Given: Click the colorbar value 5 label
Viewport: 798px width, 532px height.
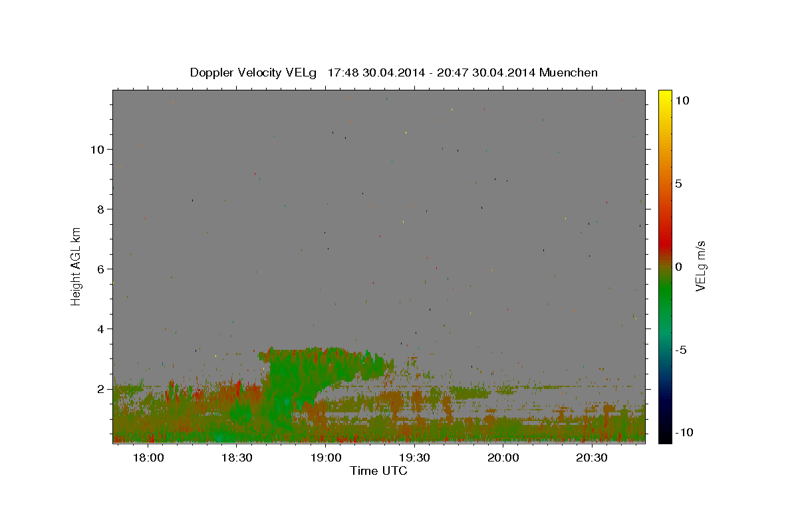Looking at the screenshot, I should pyautogui.click(x=678, y=184).
